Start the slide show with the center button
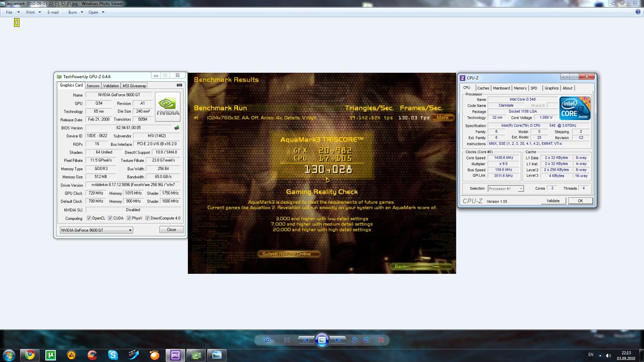Image resolution: width=644 pixels, height=362 pixels. [322, 340]
